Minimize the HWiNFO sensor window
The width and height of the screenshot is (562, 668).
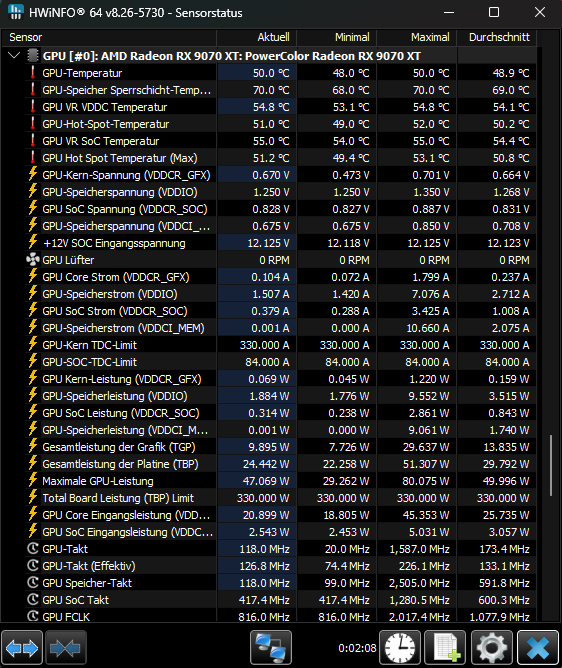(x=449, y=12)
